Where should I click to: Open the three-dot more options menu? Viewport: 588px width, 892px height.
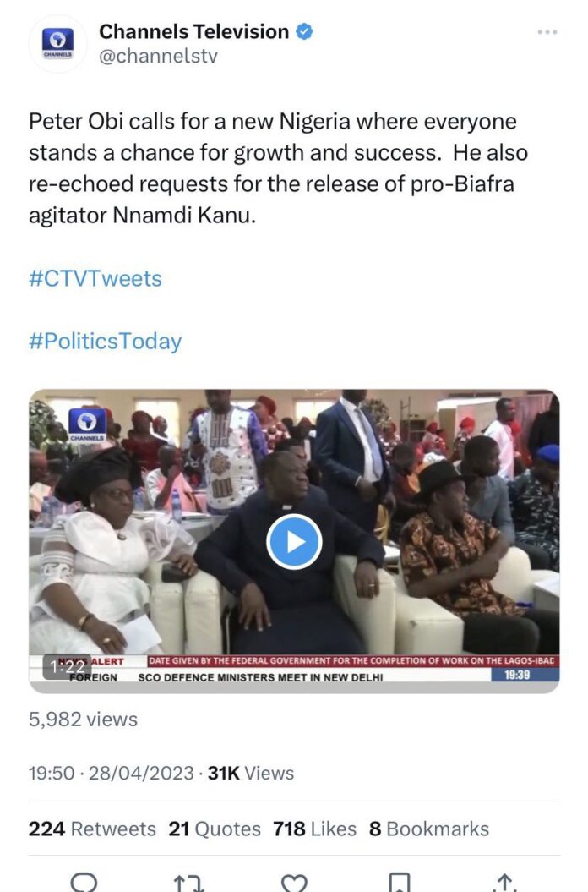pos(547,32)
